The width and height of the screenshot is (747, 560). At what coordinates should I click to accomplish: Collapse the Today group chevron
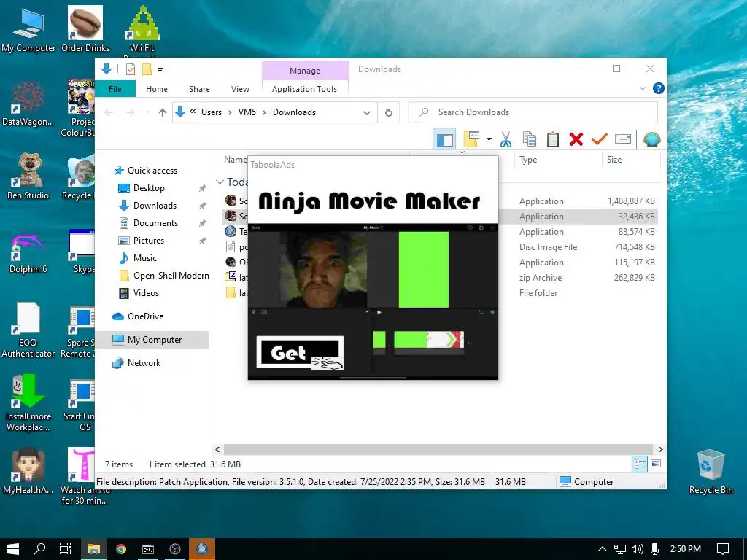(x=220, y=182)
